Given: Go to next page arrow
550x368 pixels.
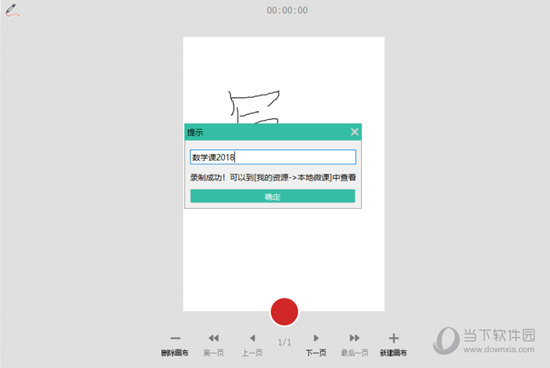Looking at the screenshot, I should [316, 338].
